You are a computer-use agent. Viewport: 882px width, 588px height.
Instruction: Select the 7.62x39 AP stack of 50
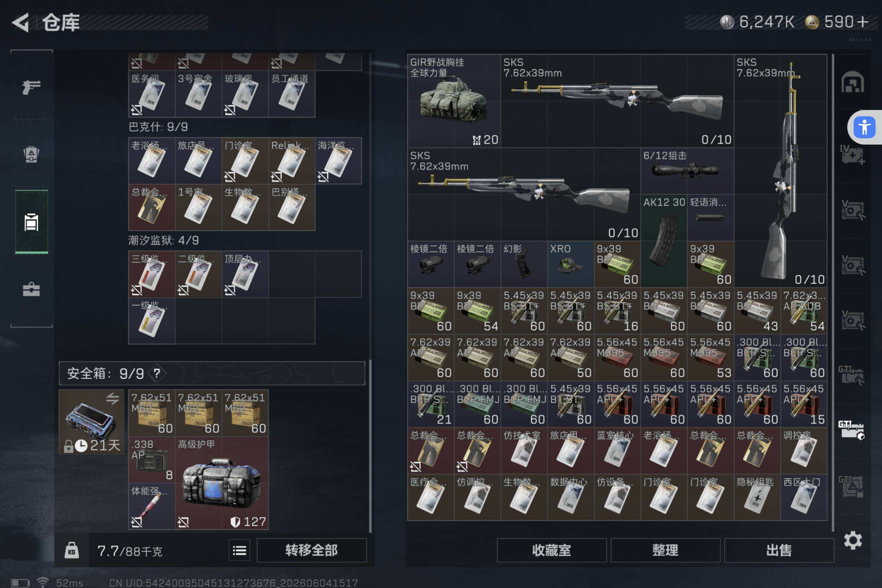pyautogui.click(x=570, y=357)
